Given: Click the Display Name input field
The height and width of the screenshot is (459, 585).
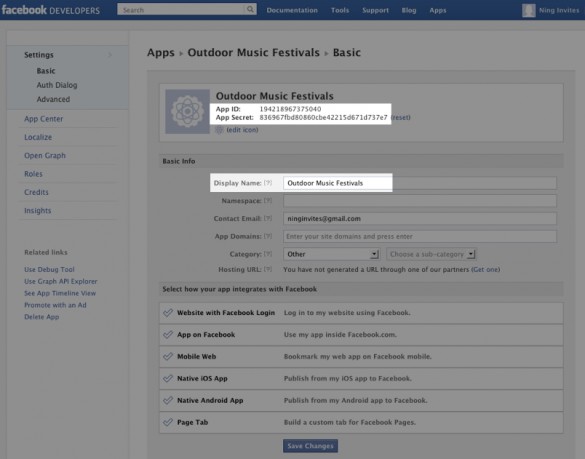Looking at the screenshot, I should point(420,183).
